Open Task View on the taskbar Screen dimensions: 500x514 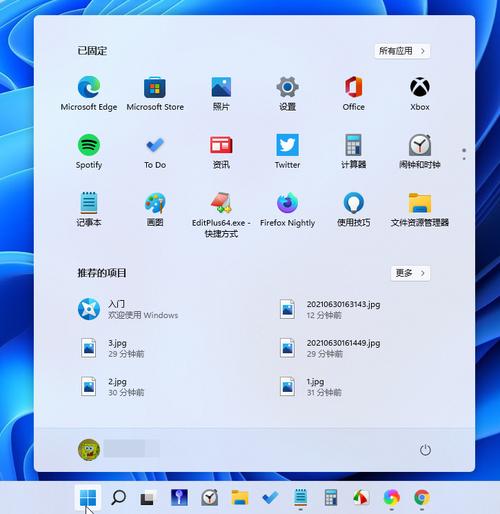point(147,498)
